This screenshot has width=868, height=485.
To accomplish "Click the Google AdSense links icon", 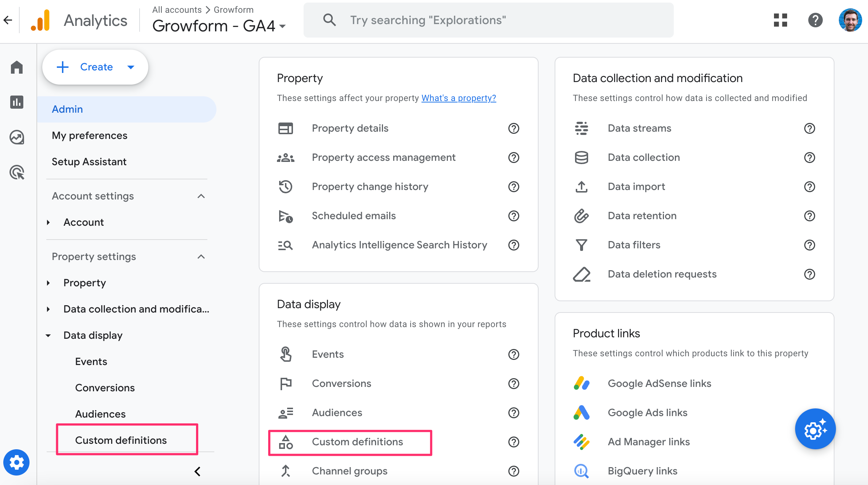I will click(x=582, y=384).
